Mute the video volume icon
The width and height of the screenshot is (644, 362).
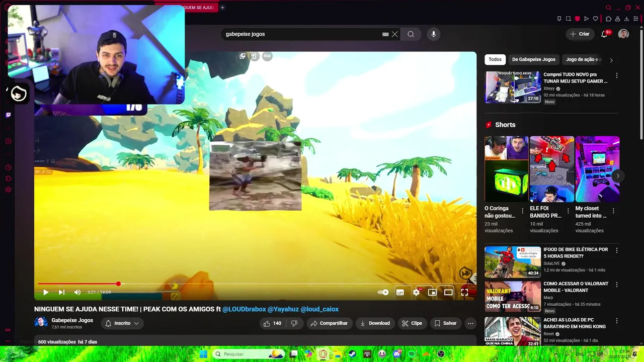(77, 292)
